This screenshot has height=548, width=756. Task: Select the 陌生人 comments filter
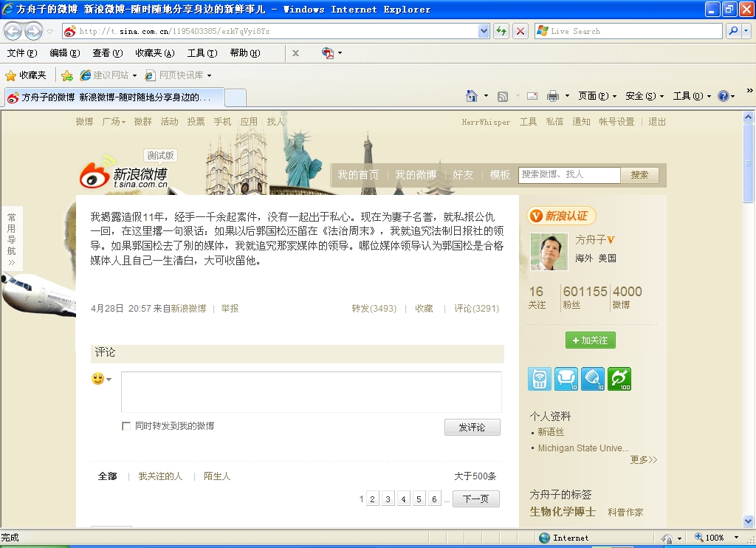tap(217, 476)
